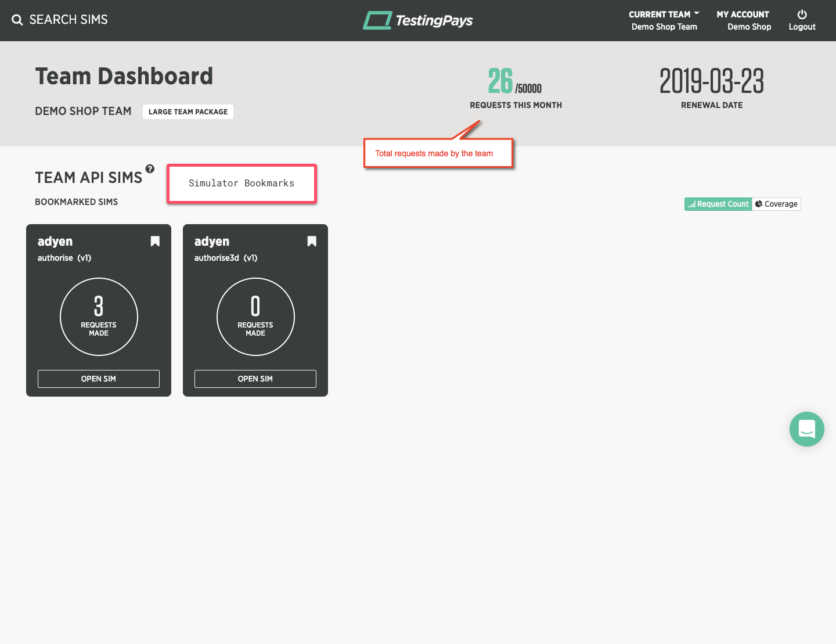Viewport: 836px width, 644px height.
Task: Open the SEARCH SIMS field
Action: point(69,20)
